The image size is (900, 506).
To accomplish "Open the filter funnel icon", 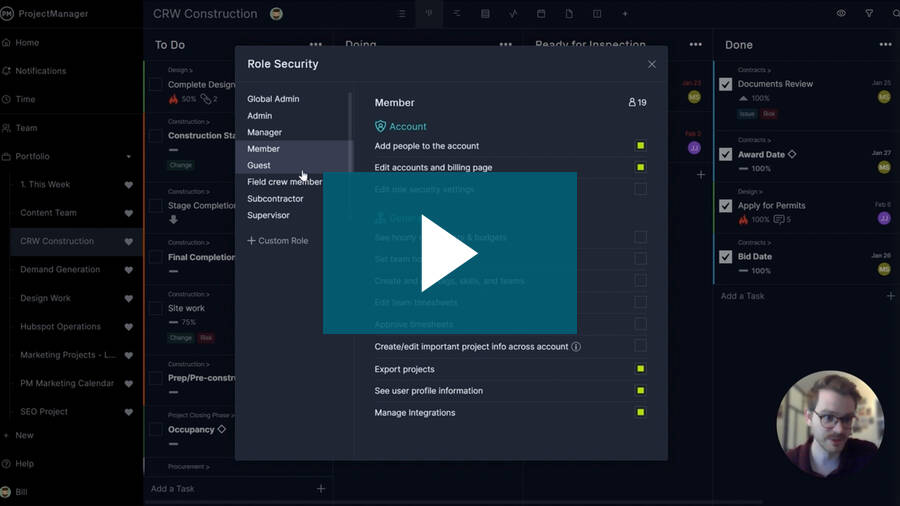I will (x=869, y=13).
